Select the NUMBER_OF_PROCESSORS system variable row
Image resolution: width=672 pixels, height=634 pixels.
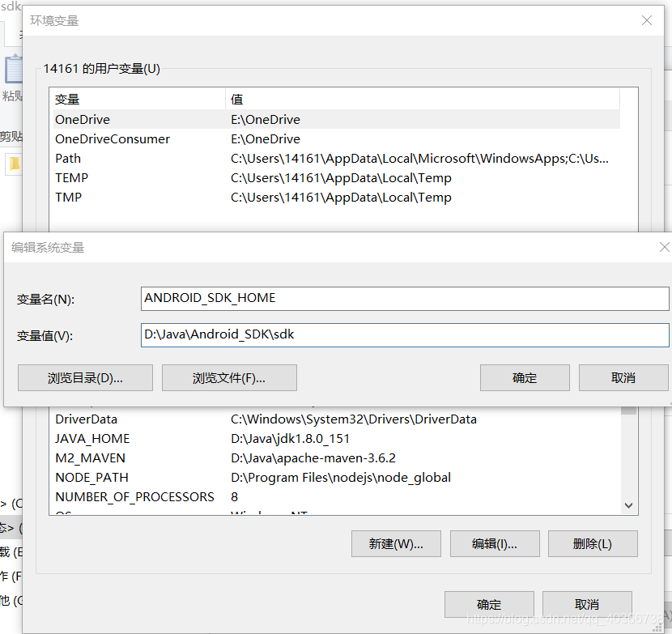[337, 497]
